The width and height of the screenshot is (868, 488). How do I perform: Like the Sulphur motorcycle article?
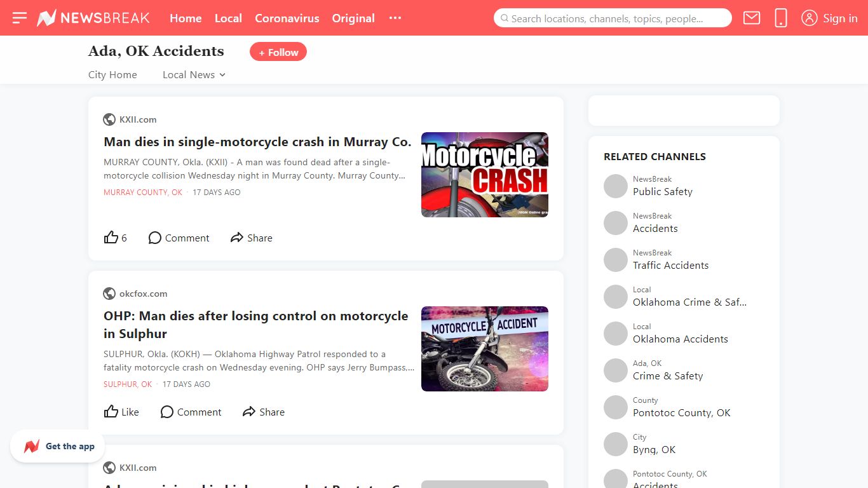(x=121, y=412)
